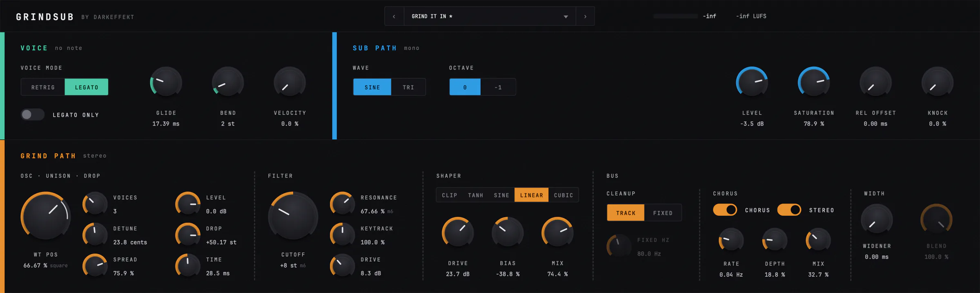Viewport: 980px width, 293px height.
Task: Select RETRIG voice mode
Action: (x=43, y=87)
